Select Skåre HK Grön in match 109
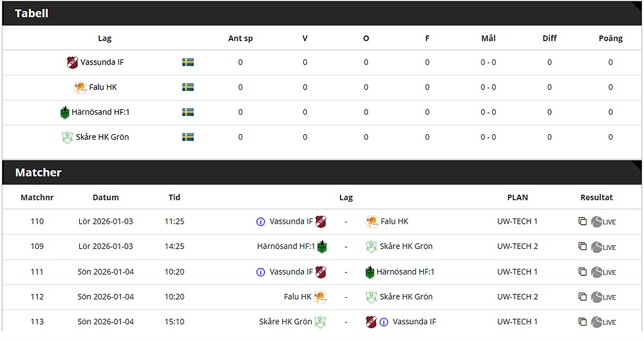Image resolution: width=644 pixels, height=341 pixels. pyautogui.click(x=406, y=246)
